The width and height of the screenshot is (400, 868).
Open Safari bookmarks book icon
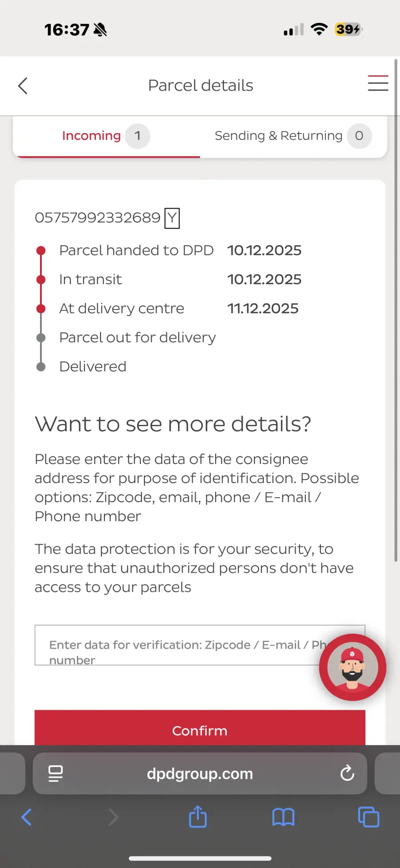pos(283,817)
